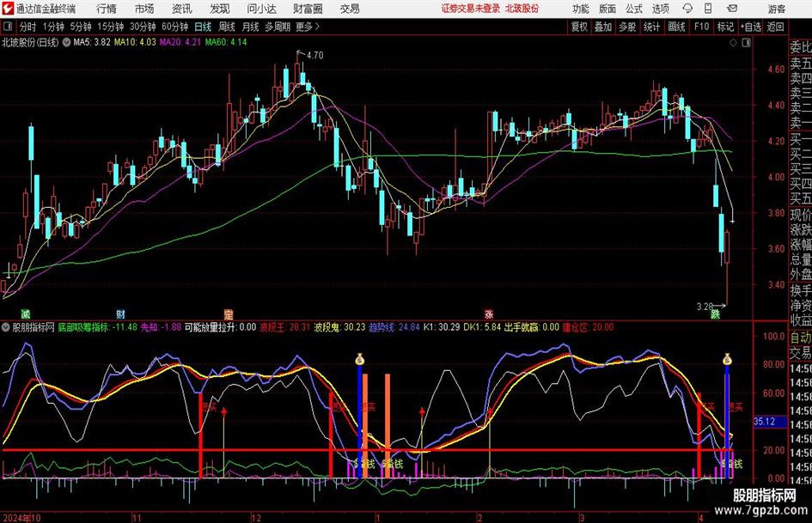This screenshot has height=523, width=812.
Task: Click the 标记 mark button
Action: [x=725, y=27]
